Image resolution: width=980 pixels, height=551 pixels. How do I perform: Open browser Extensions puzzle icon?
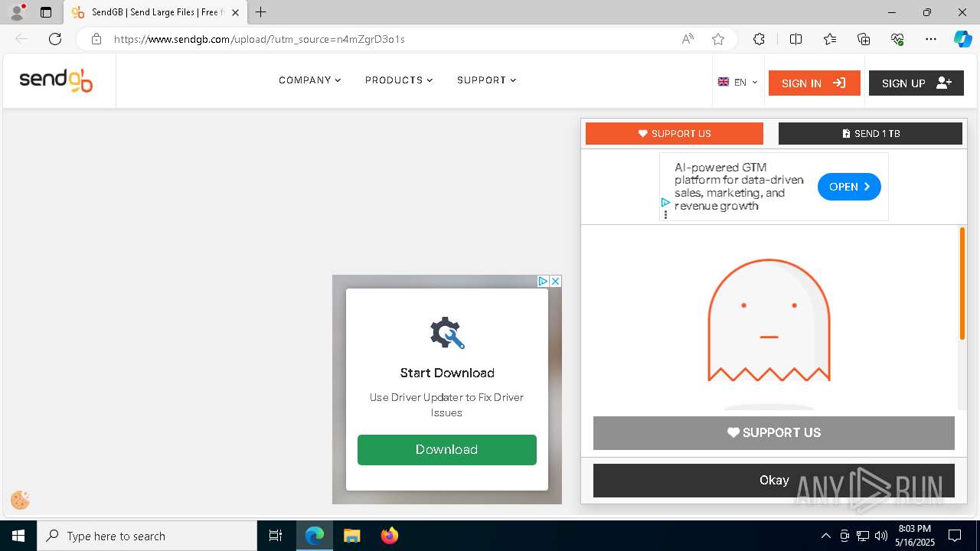click(759, 39)
